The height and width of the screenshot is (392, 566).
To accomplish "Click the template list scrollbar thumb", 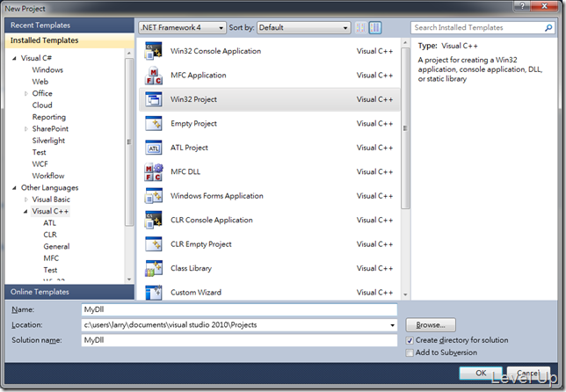I will tap(405, 128).
